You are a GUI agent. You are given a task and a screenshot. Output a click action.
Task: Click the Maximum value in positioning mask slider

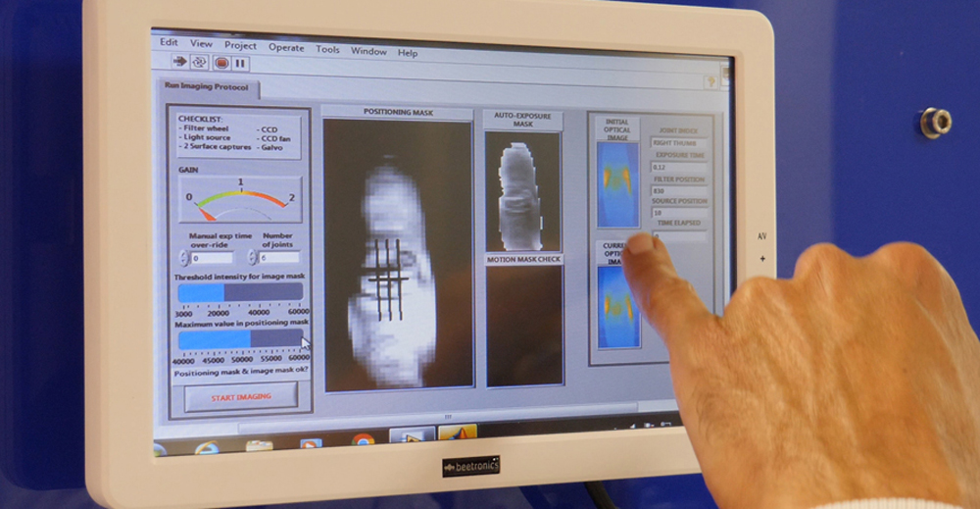point(240,338)
